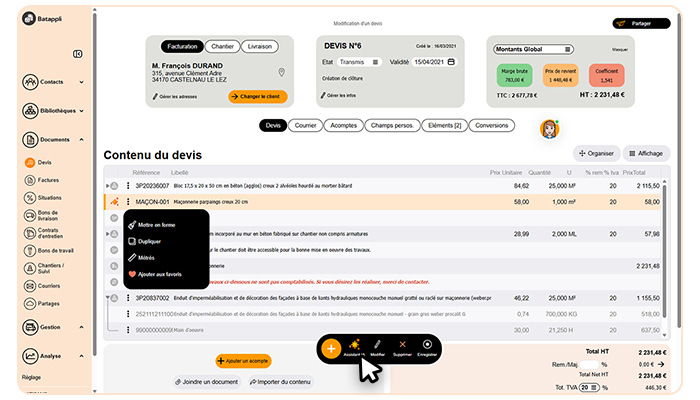
Task: Select the Chantier address option
Action: [222, 46]
